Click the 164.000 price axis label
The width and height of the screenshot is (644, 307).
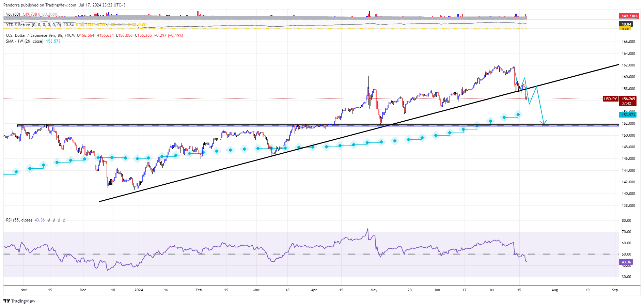(628, 53)
